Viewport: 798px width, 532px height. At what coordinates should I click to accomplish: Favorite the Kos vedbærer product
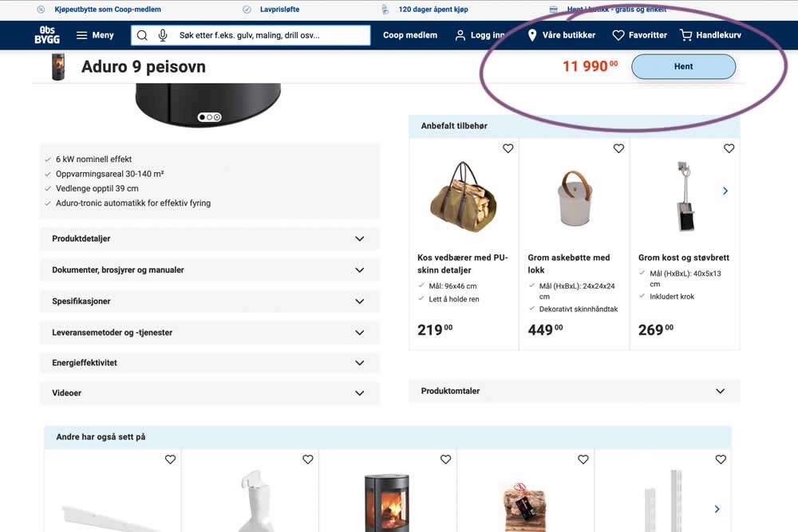tap(508, 148)
